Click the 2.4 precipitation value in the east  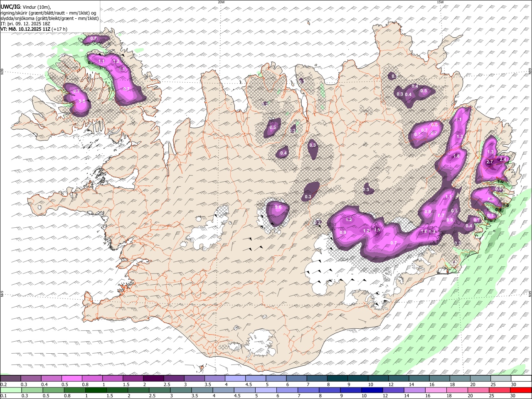pyautogui.click(x=502, y=159)
